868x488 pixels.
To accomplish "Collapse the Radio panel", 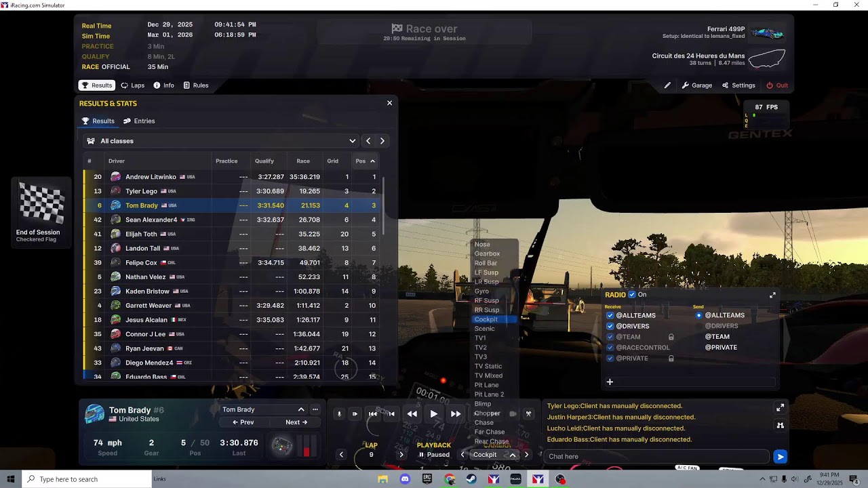I will coord(772,296).
